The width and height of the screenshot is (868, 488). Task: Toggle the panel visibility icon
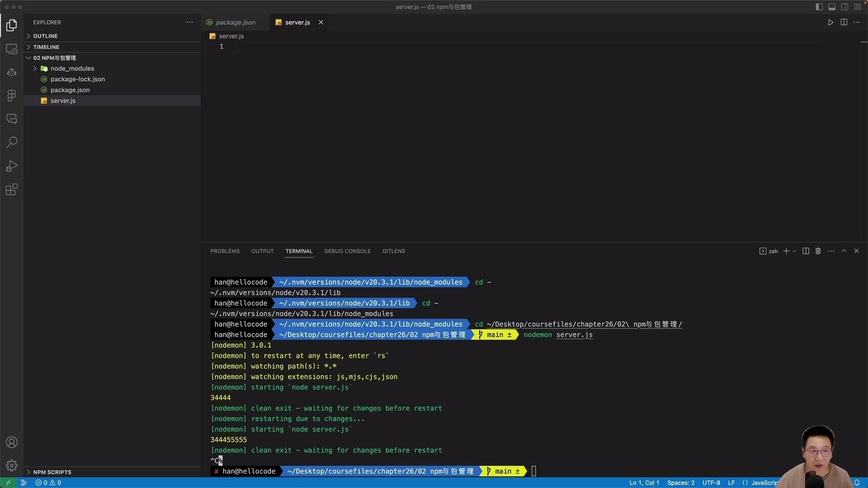click(832, 7)
